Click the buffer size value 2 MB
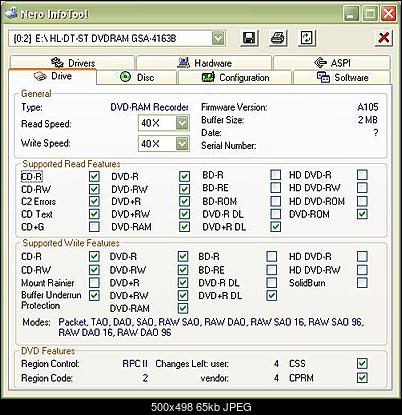 368,120
